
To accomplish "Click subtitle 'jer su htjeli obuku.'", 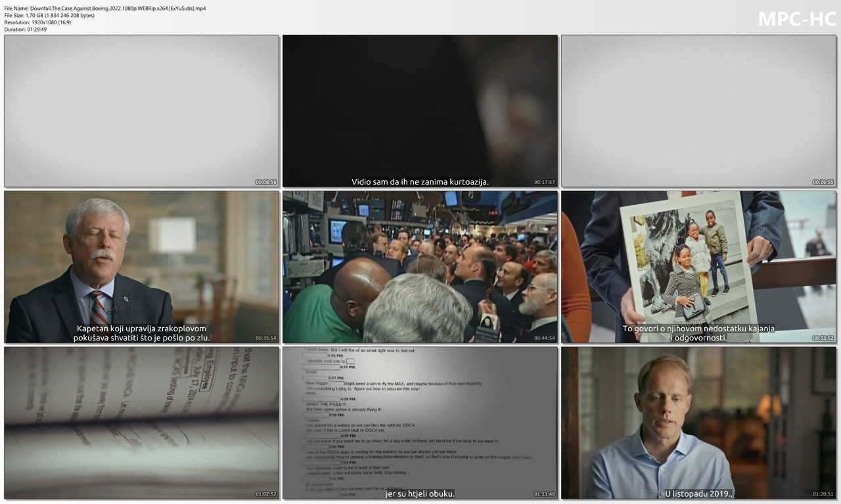I will 420,493.
